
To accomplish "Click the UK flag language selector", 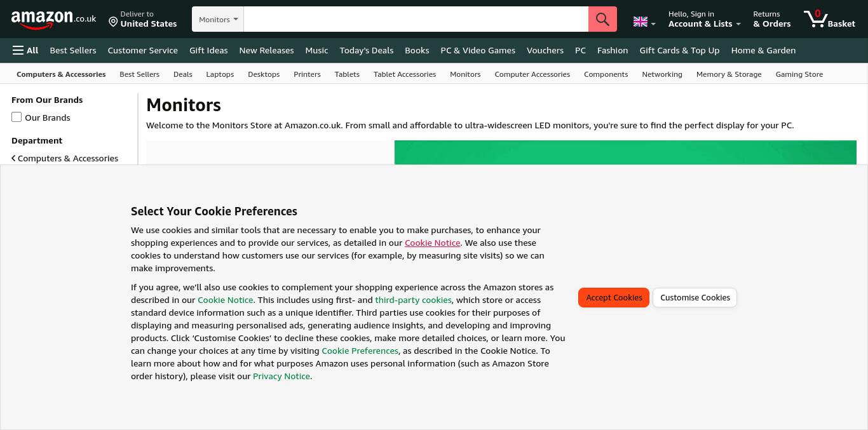I will click(x=644, y=22).
